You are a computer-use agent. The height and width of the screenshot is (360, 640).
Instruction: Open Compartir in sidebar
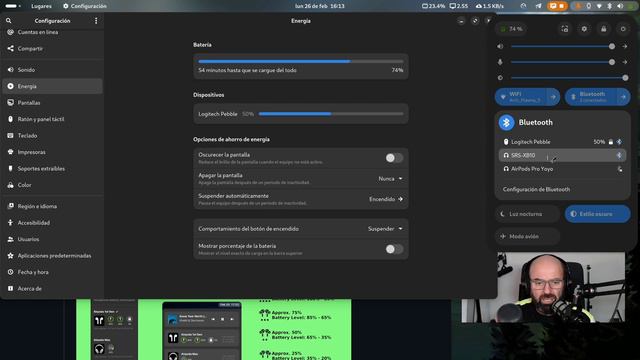[x=52, y=49]
